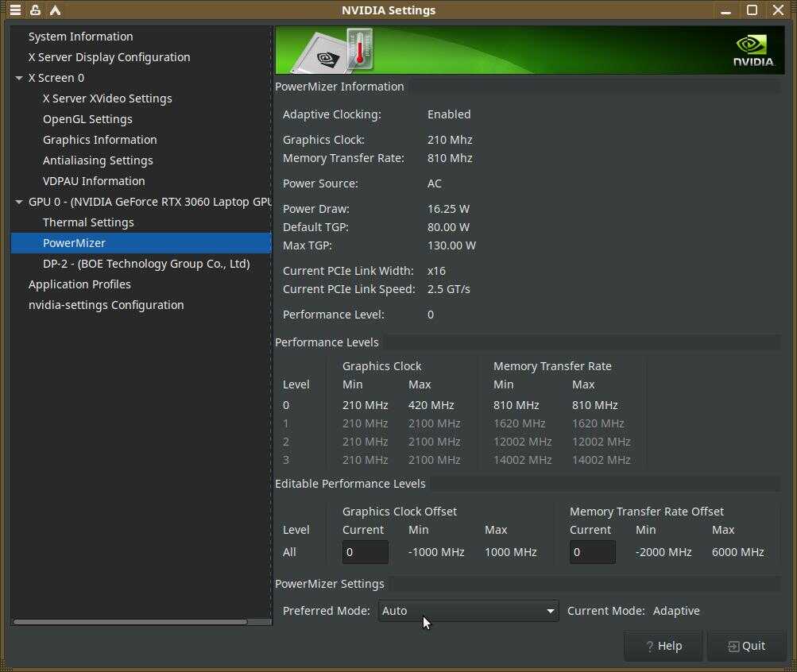797x672 pixels.
Task: Click graphics offset min '-1000 MHz'
Action: (436, 552)
